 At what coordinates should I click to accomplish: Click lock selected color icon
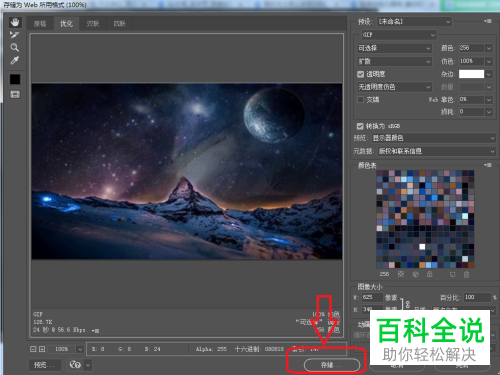tap(430, 274)
